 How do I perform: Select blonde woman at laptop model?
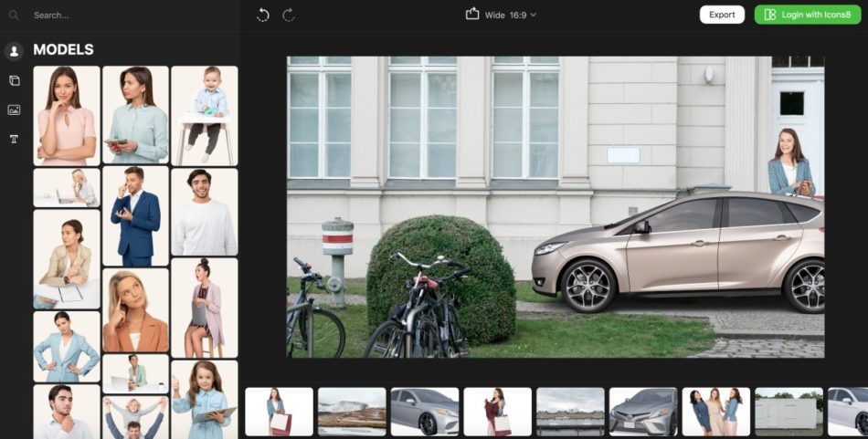pos(67,188)
